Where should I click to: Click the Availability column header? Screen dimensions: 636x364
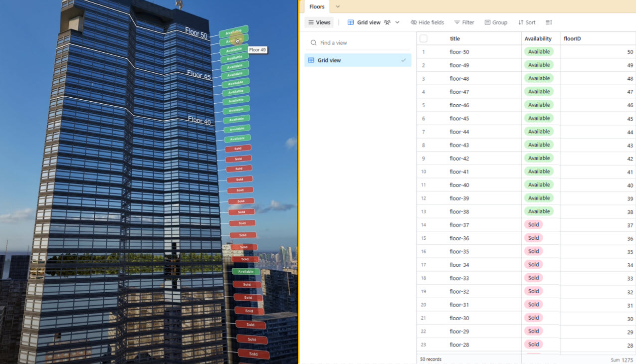pyautogui.click(x=538, y=38)
